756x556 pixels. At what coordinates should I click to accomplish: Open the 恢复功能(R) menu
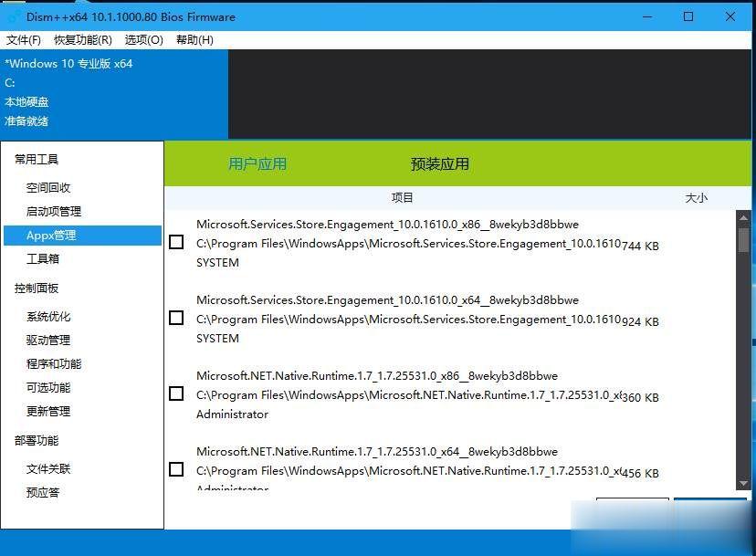(83, 40)
